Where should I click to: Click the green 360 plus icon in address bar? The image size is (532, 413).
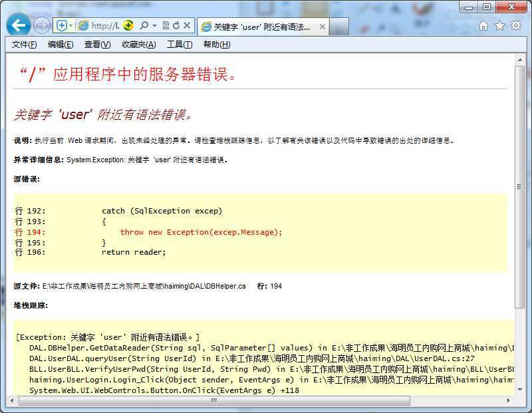point(128,25)
